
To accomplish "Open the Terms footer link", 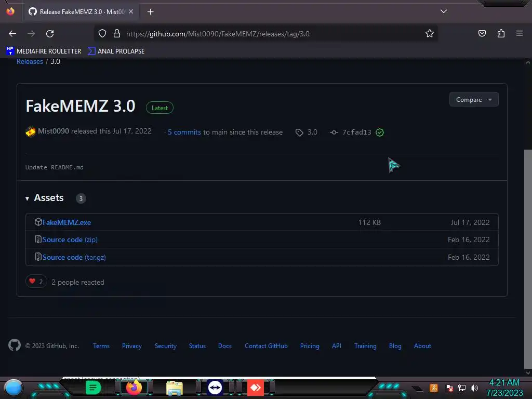I will (101, 346).
